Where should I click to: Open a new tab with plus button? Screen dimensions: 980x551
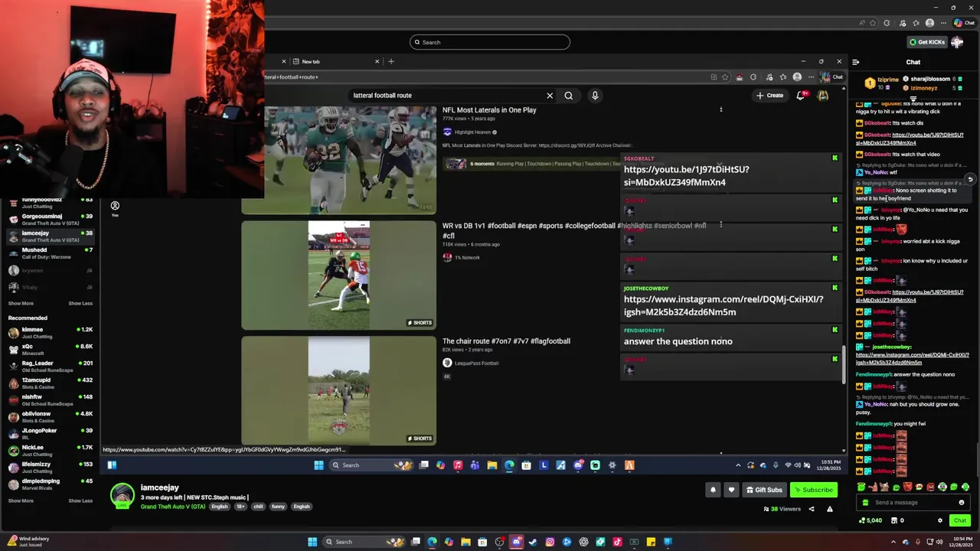point(391,61)
